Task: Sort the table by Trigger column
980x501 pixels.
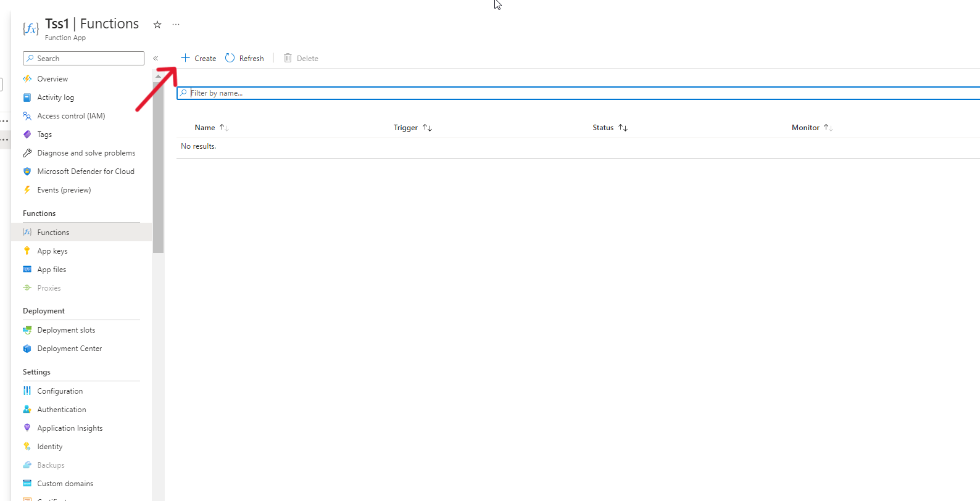Action: [x=413, y=128]
